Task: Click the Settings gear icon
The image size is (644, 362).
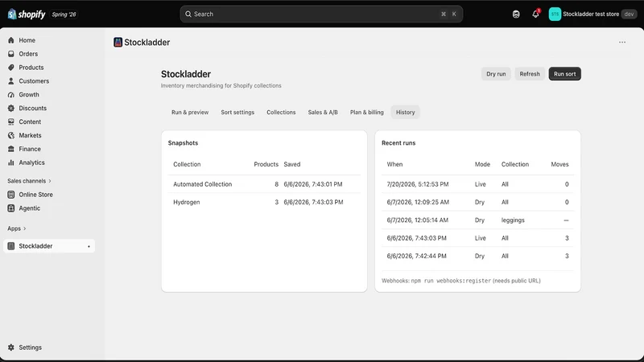Action: 11,348
